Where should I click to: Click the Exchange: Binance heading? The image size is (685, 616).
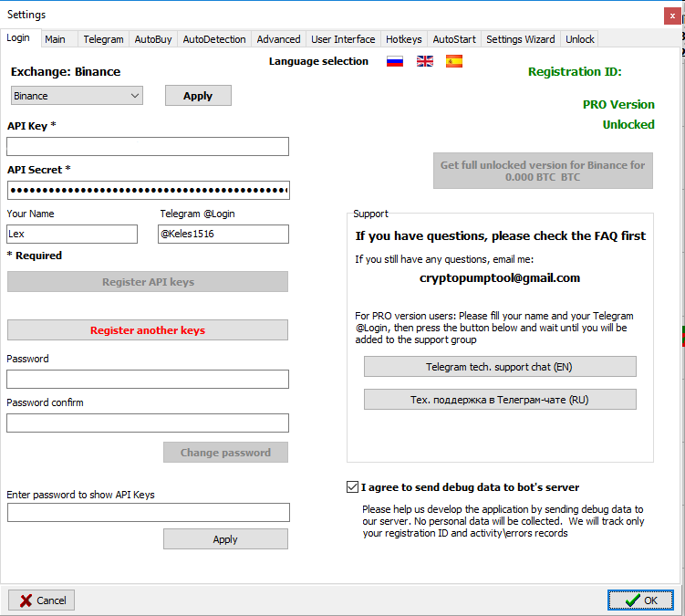point(66,72)
